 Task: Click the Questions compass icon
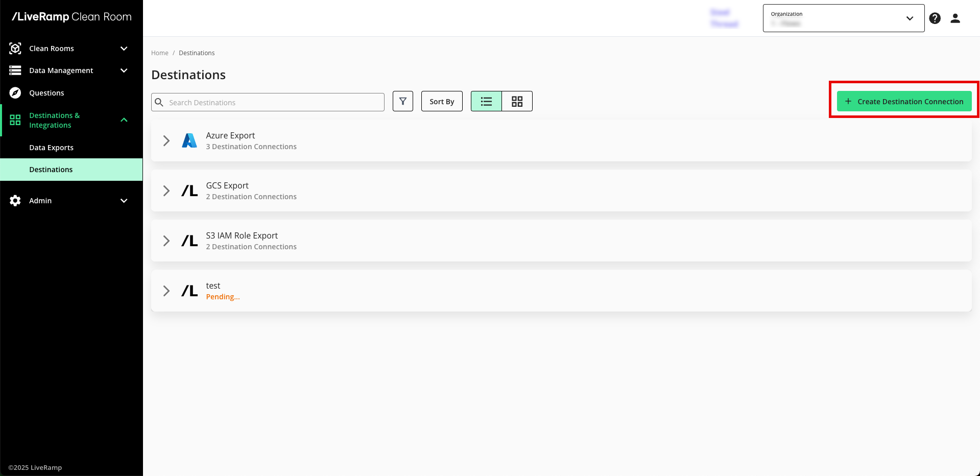tap(15, 93)
